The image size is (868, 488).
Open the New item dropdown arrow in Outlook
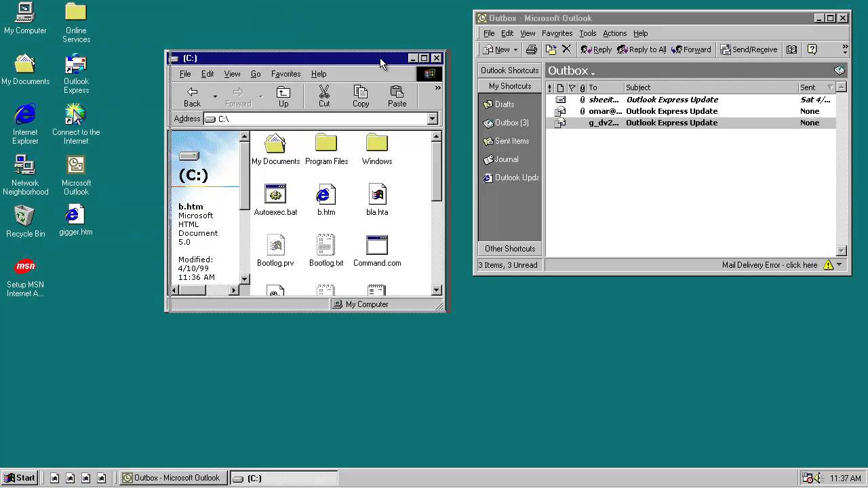[515, 49]
